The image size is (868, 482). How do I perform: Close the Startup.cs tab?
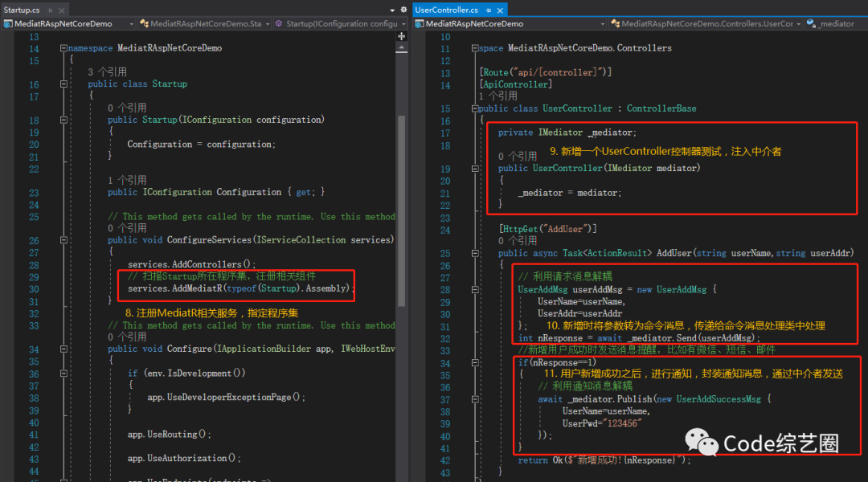[x=61, y=10]
